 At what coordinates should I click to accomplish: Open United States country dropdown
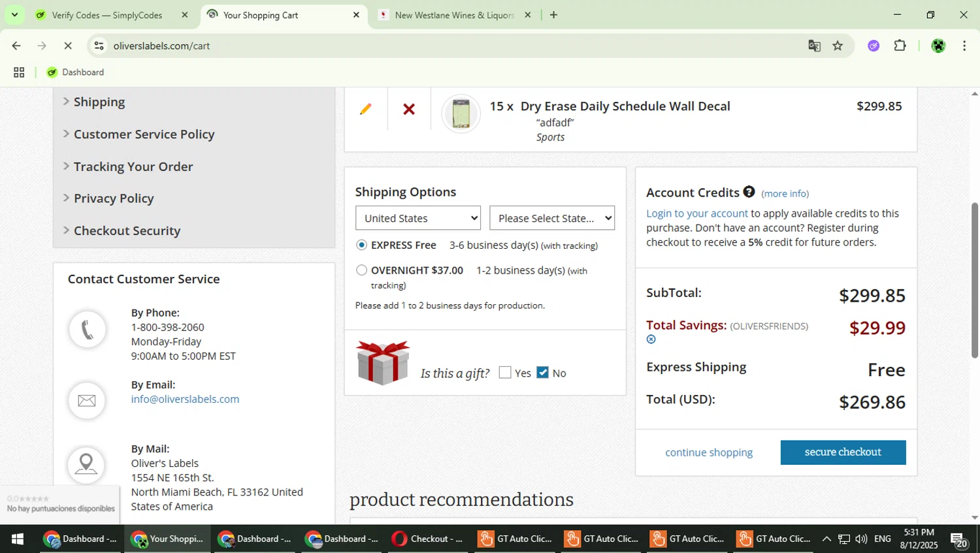(418, 218)
